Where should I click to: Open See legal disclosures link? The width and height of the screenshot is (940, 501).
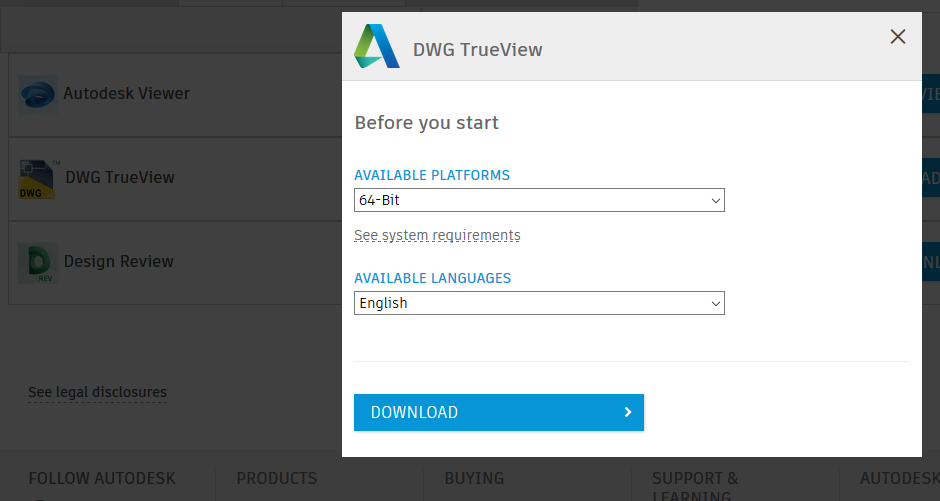98,392
